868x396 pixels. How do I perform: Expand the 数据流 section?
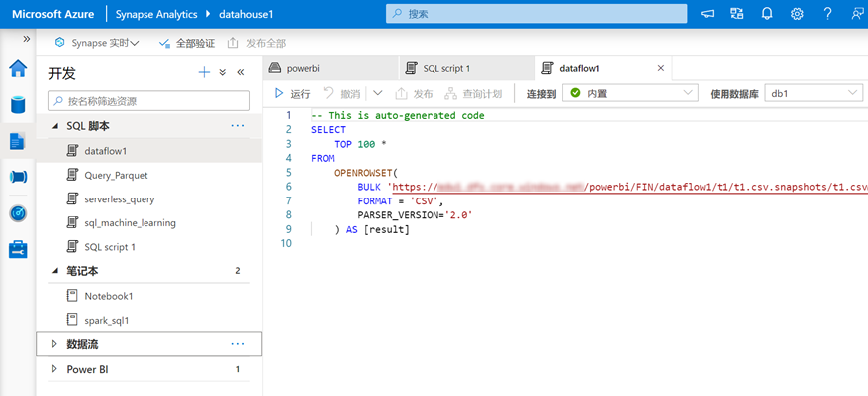tap(54, 344)
